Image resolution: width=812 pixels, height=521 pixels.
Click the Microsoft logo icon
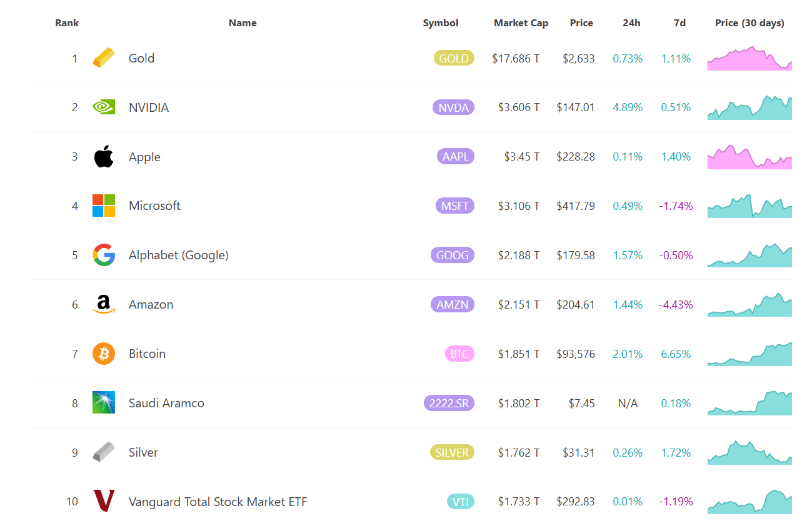(104, 206)
